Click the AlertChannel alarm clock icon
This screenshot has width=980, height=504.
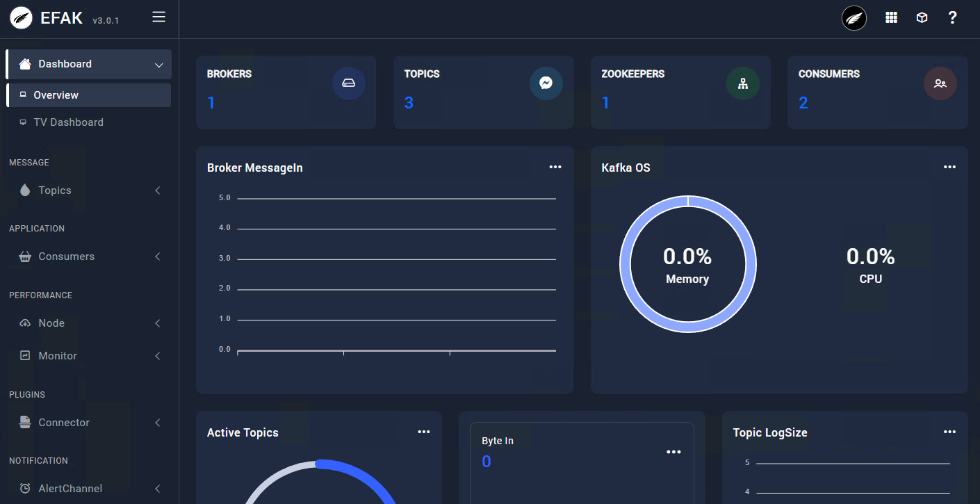click(x=25, y=488)
